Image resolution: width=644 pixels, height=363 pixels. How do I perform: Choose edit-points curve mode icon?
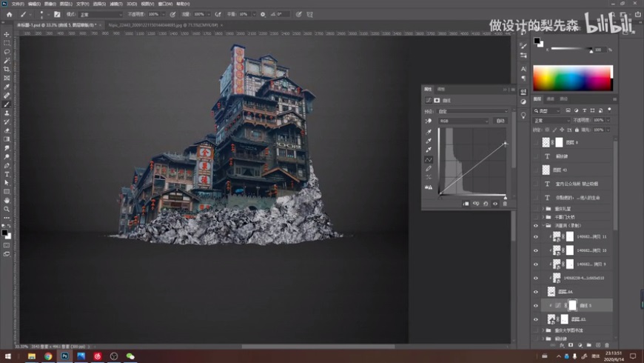(x=429, y=159)
